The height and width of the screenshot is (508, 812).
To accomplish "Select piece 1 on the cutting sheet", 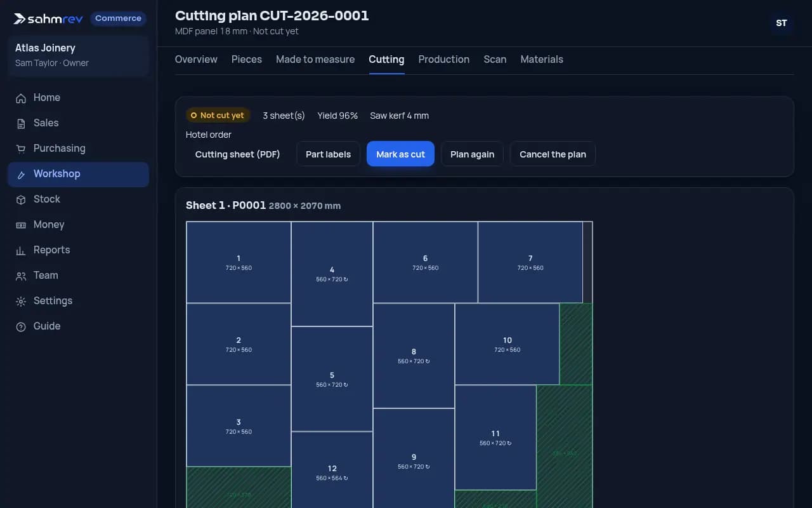I will [x=239, y=262].
